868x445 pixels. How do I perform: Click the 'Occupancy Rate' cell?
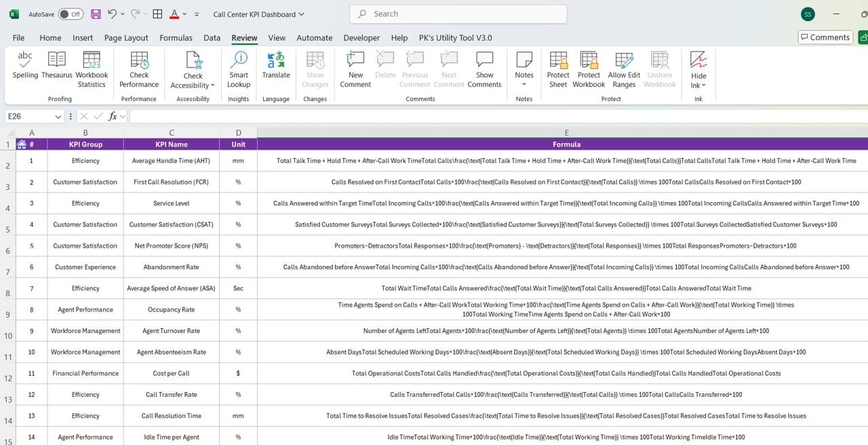(172, 309)
